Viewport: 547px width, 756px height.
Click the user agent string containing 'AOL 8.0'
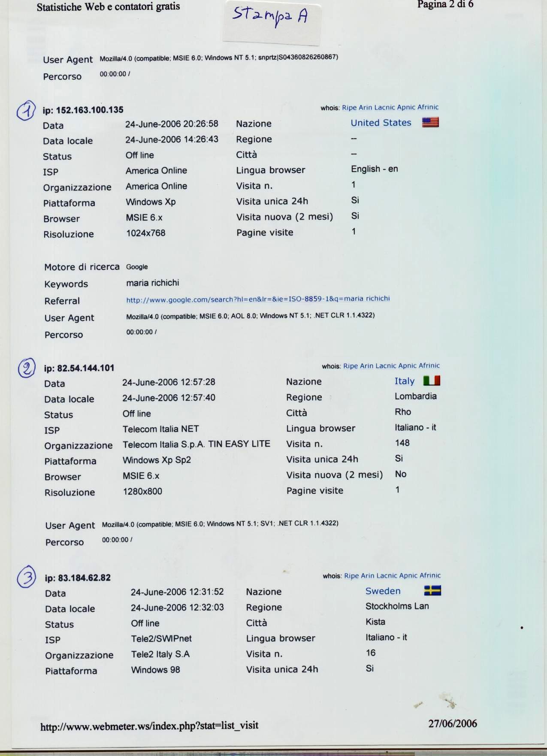coord(250,316)
